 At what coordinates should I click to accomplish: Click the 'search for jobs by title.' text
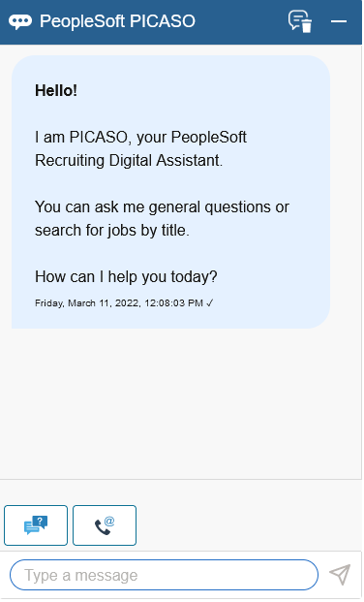tap(112, 230)
